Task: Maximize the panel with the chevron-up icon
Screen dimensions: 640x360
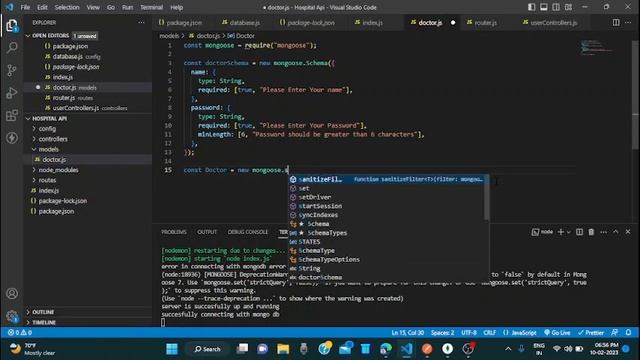Action: (x=616, y=232)
